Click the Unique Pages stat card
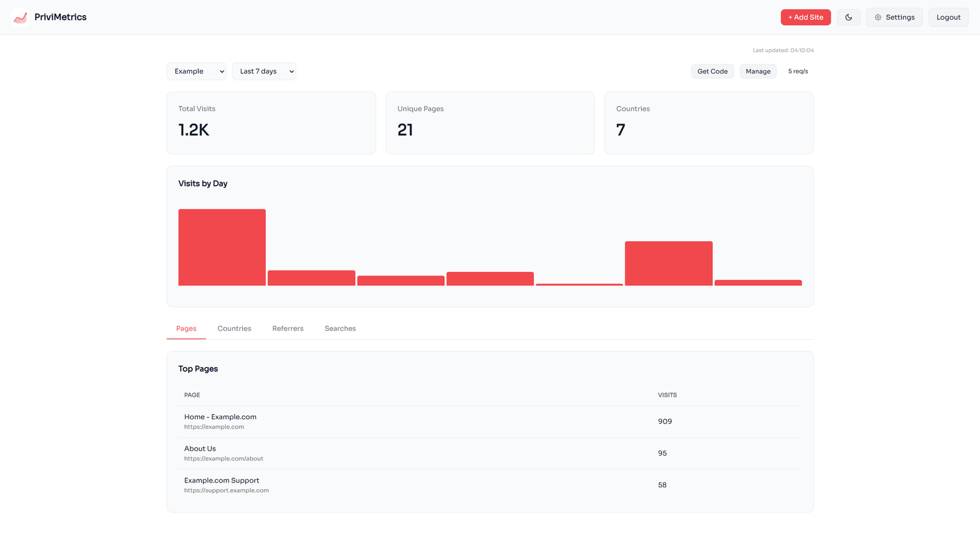The image size is (980, 551). (x=489, y=123)
